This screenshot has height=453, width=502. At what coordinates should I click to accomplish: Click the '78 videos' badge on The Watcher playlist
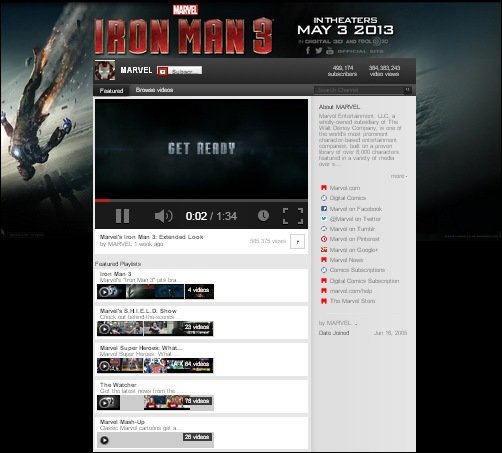pos(197,401)
